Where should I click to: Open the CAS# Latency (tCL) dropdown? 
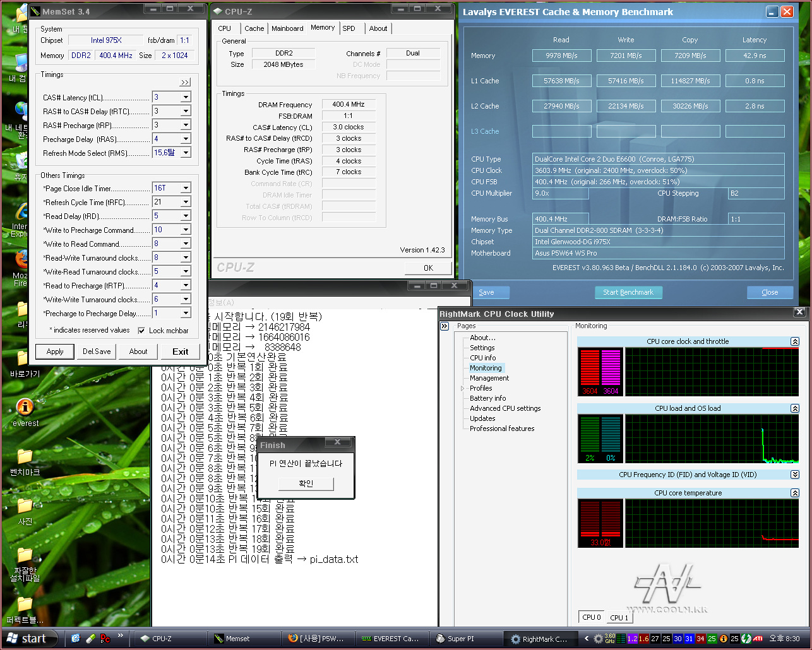coord(186,97)
